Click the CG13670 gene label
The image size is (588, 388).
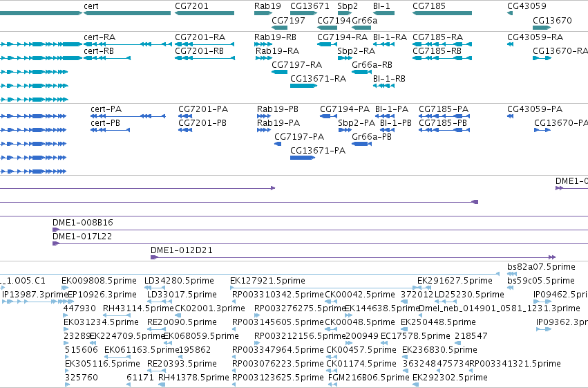pos(552,20)
